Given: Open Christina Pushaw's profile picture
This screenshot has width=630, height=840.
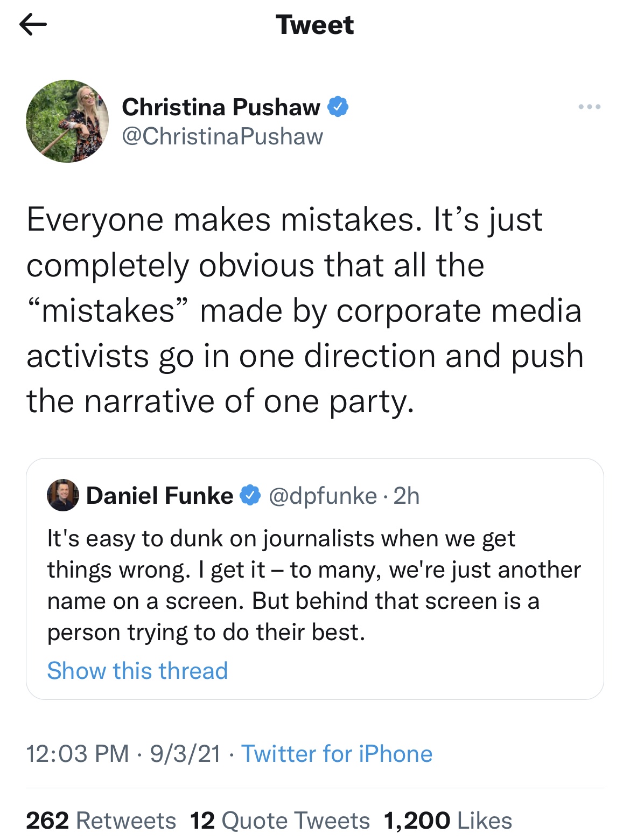Looking at the screenshot, I should pos(67,121).
